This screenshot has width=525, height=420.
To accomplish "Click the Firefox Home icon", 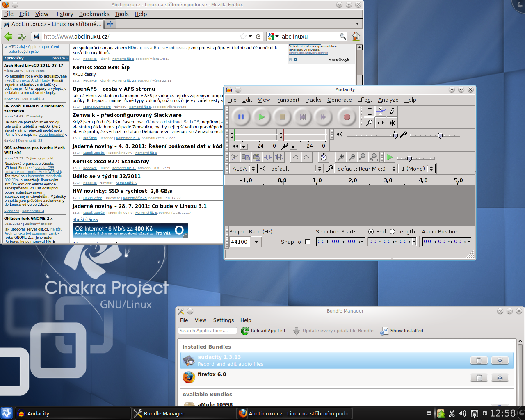I will [356, 37].
